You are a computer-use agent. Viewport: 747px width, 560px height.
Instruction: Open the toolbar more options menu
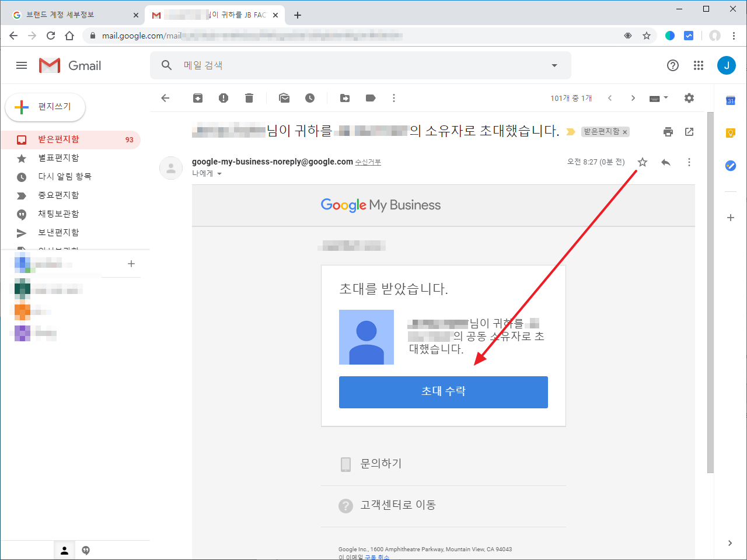coord(394,98)
